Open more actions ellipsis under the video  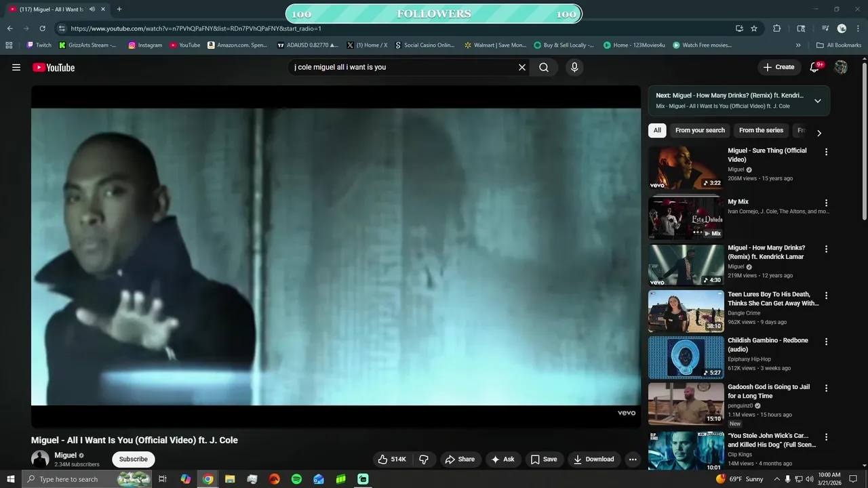pyautogui.click(x=633, y=460)
